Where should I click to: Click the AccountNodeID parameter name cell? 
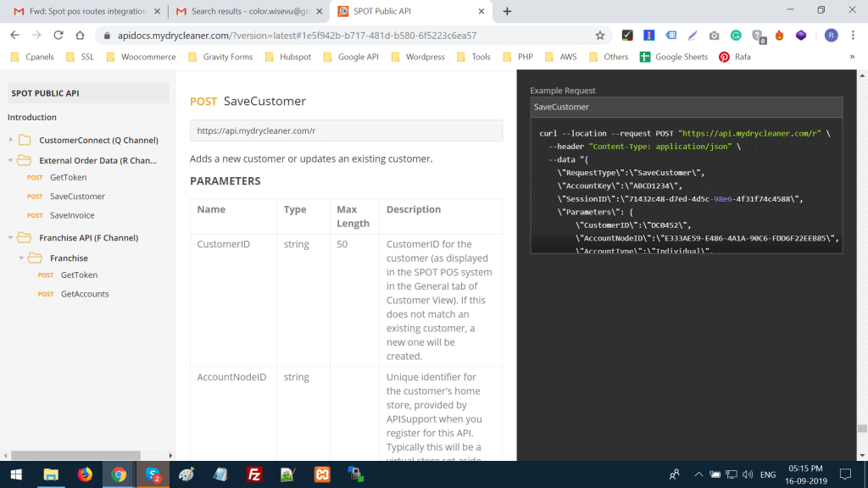click(233, 413)
